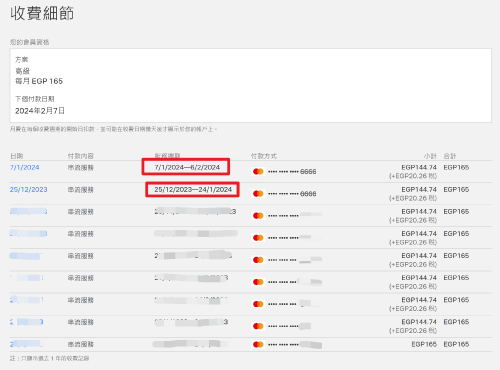Click the EGP165 total in the 25/12/2023 row
Image resolution: width=500 pixels, height=370 pixels.
tap(456, 189)
